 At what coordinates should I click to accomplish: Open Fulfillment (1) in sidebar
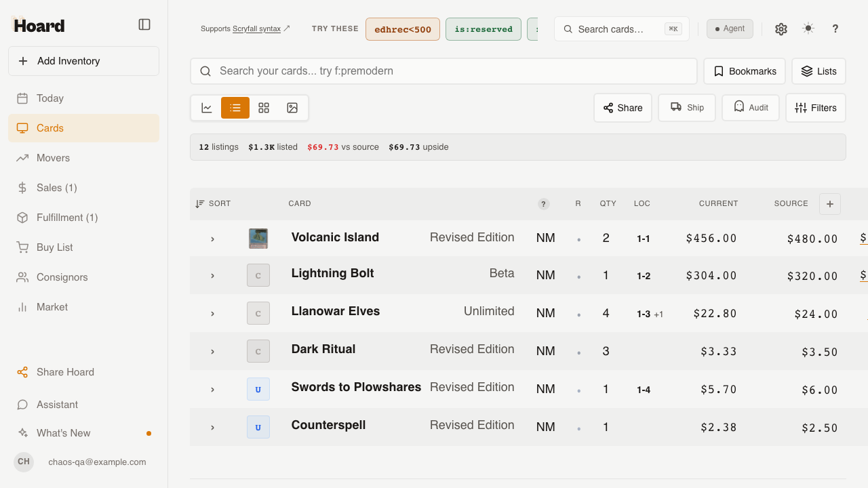coord(83,218)
